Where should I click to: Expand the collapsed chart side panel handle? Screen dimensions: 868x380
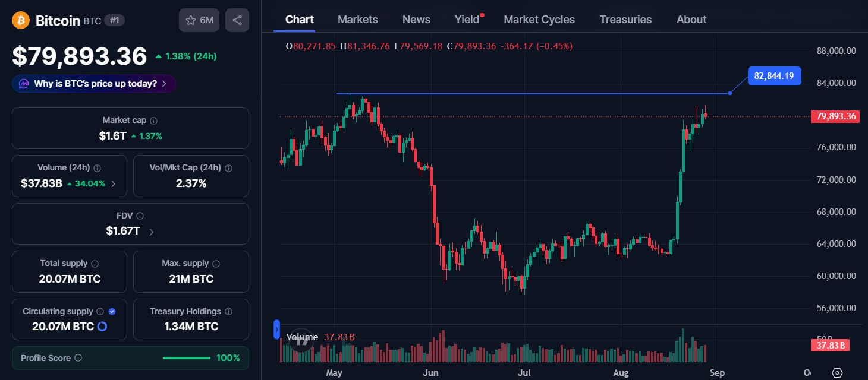[x=276, y=330]
